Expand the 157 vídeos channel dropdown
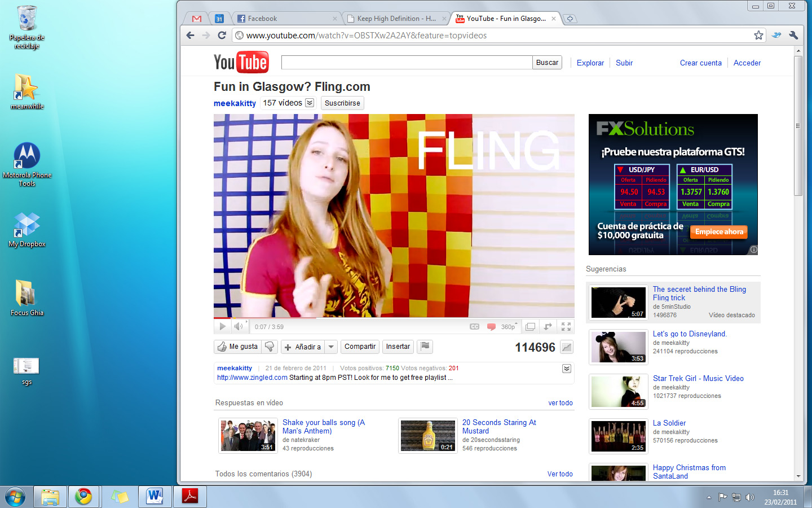 pyautogui.click(x=310, y=103)
